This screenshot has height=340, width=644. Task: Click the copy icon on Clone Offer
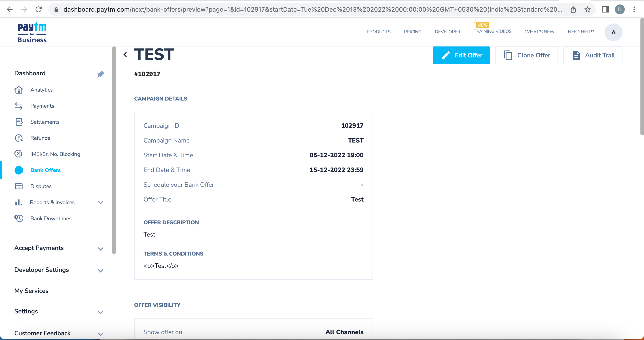(x=508, y=55)
